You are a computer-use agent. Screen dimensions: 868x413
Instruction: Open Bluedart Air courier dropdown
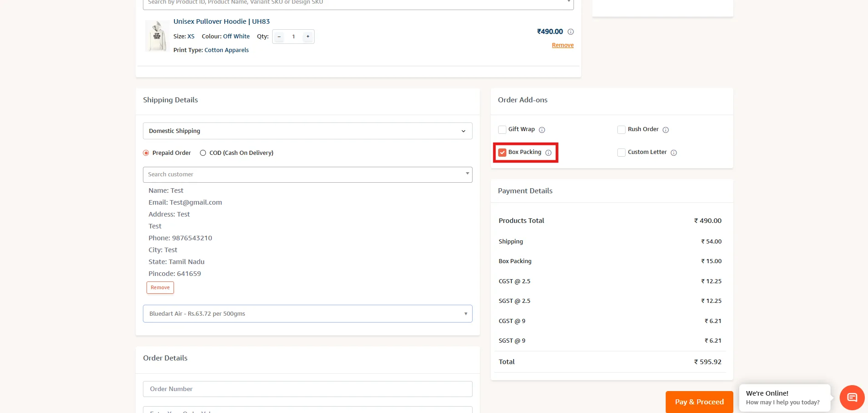click(x=308, y=314)
